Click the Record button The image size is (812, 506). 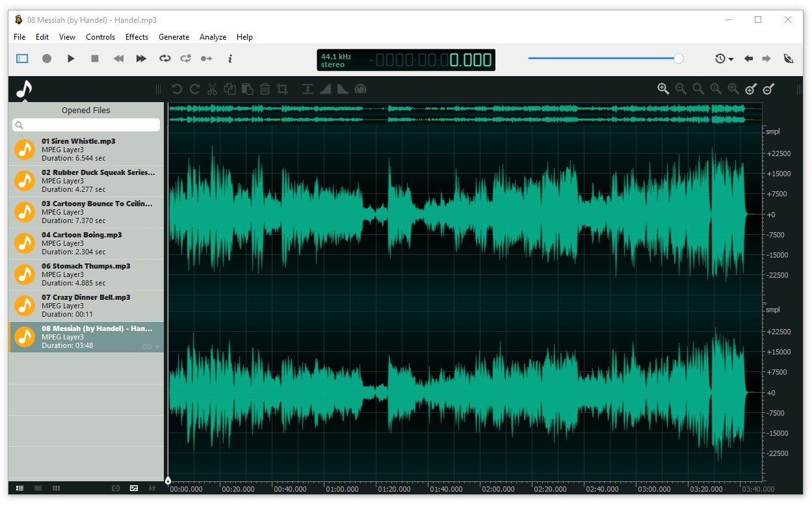coord(47,59)
